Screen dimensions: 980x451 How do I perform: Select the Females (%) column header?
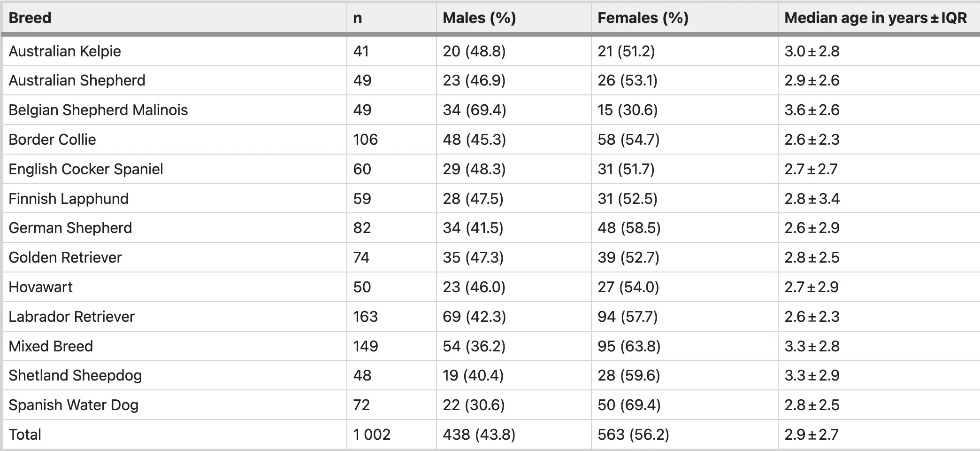(643, 18)
